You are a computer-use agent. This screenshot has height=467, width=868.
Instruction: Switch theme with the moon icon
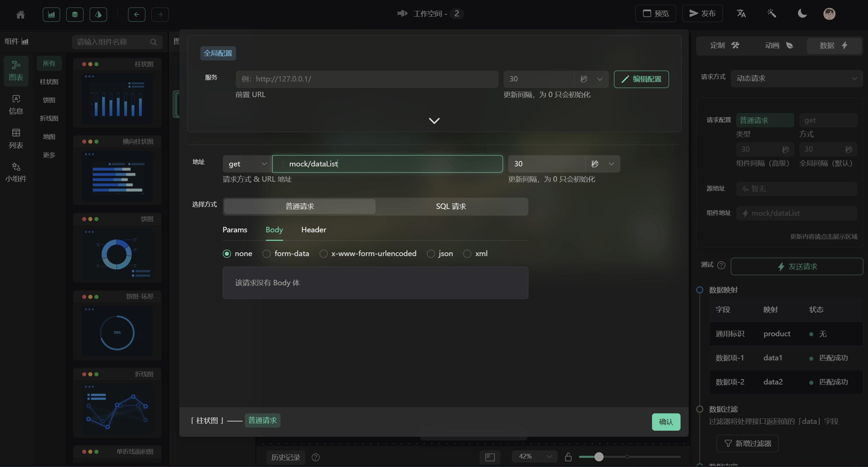pyautogui.click(x=802, y=14)
